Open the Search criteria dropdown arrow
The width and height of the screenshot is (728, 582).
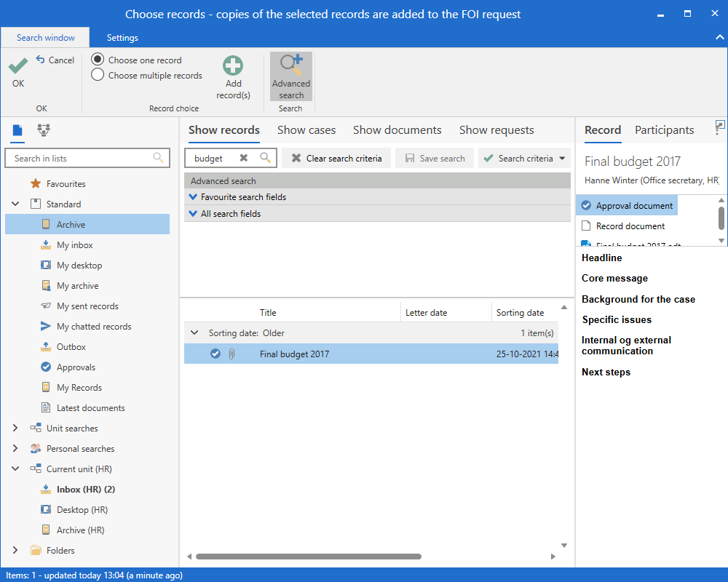point(562,158)
